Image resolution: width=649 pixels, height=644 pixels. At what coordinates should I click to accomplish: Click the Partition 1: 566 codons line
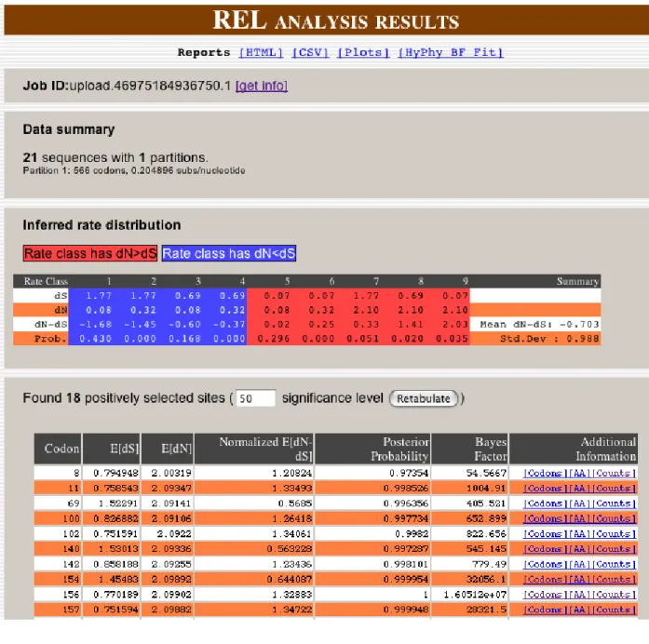point(134,170)
